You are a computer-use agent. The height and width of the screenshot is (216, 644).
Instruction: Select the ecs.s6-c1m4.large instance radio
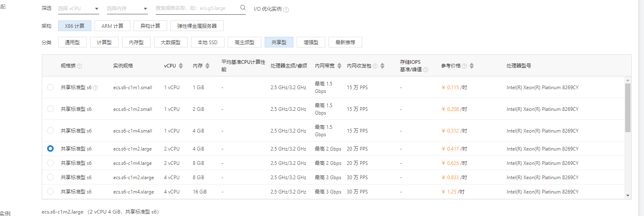point(50,163)
